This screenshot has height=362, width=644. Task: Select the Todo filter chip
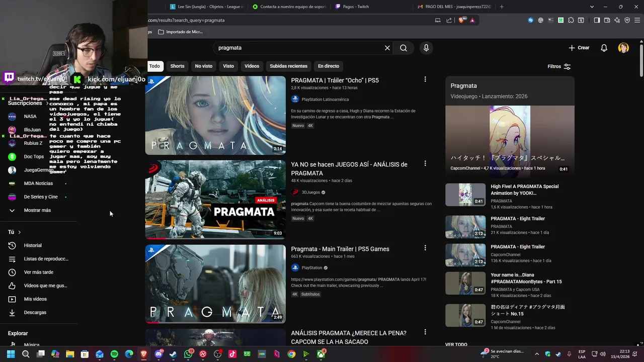154,66
